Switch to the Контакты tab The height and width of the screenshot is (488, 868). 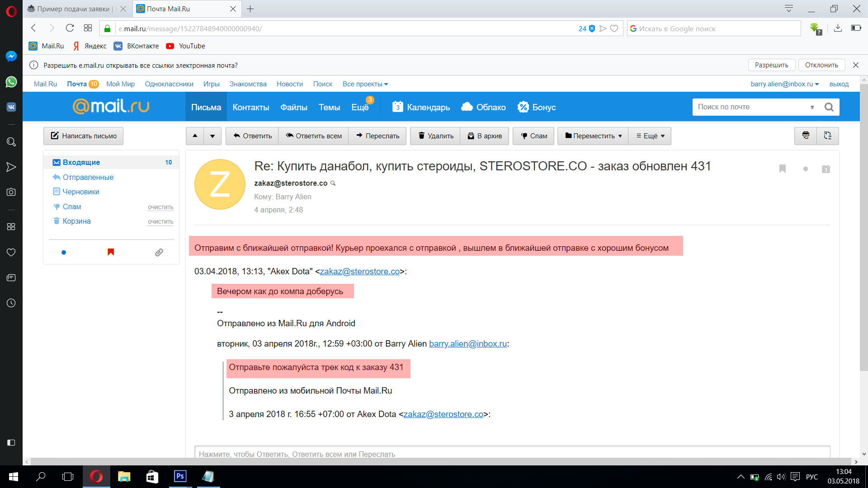(x=250, y=107)
